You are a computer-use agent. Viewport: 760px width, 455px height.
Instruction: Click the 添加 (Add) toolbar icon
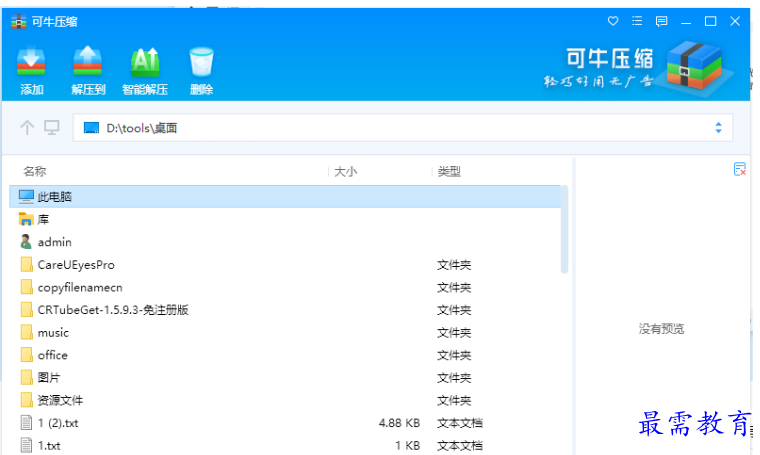coord(31,65)
